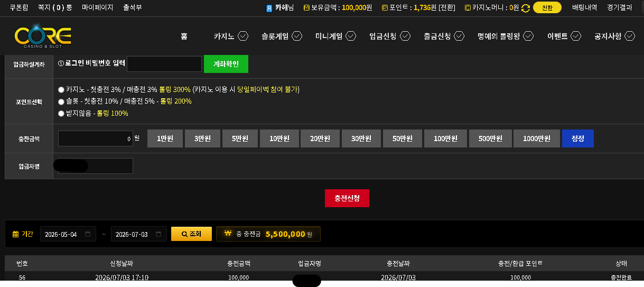Screen dimensions: 644x287
Task: Click the 500만원 amount button
Action: (490, 138)
